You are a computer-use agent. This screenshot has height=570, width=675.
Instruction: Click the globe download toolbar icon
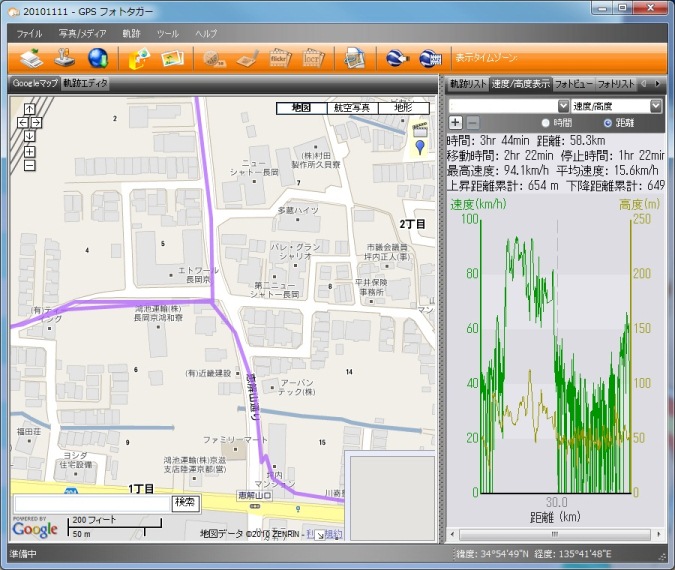(x=98, y=58)
